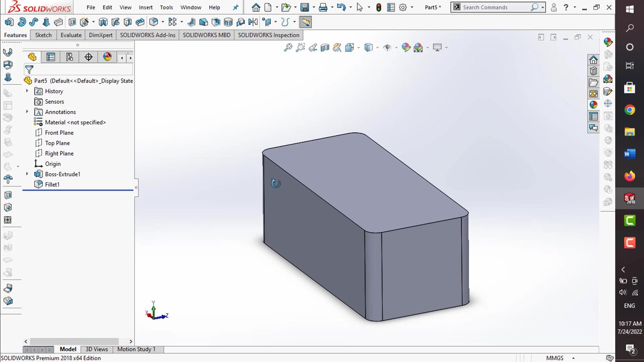Open the Insert menu

146,7
